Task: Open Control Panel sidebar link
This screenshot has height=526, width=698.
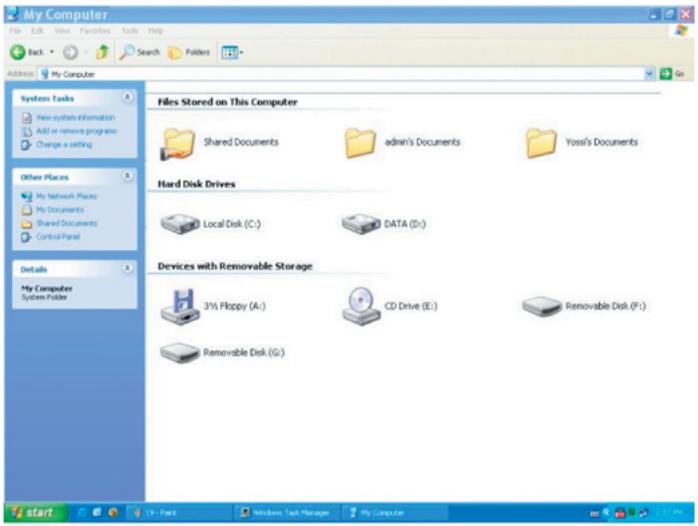Action: (58, 236)
